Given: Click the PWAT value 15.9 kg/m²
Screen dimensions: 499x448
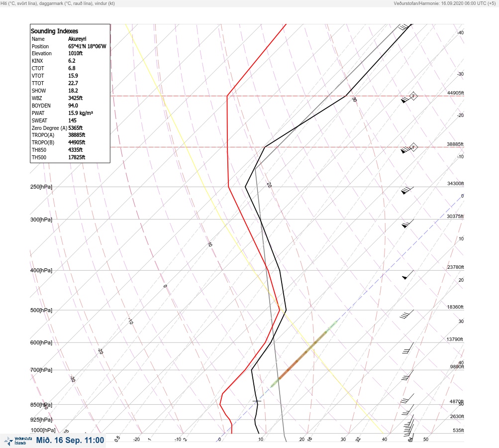Looking at the screenshot, I should [x=81, y=113].
